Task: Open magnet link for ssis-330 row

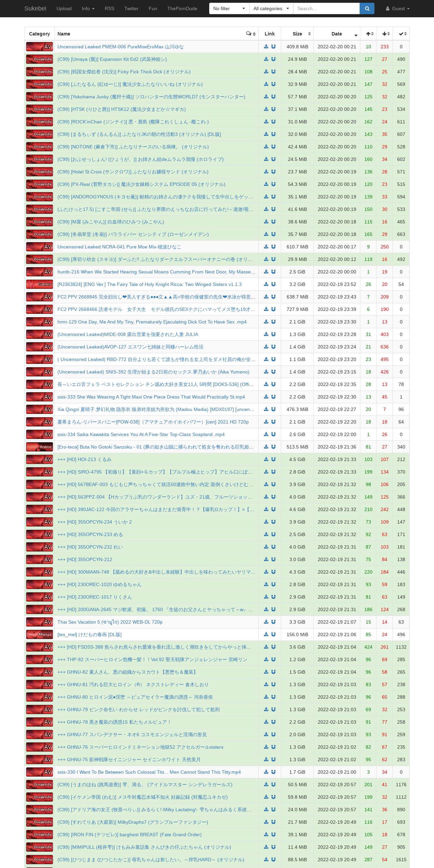Action: point(273,772)
